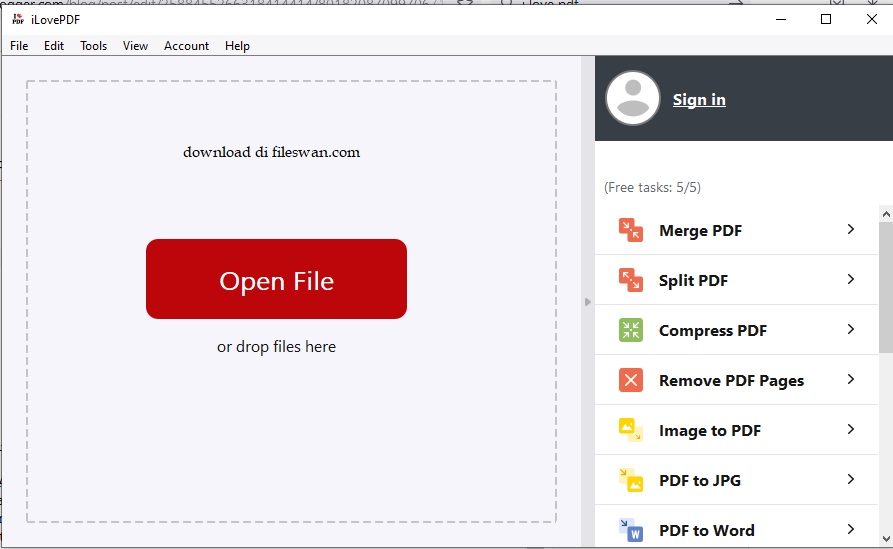Click the Image to PDF icon
The width and height of the screenshot is (893, 549).
(x=630, y=430)
